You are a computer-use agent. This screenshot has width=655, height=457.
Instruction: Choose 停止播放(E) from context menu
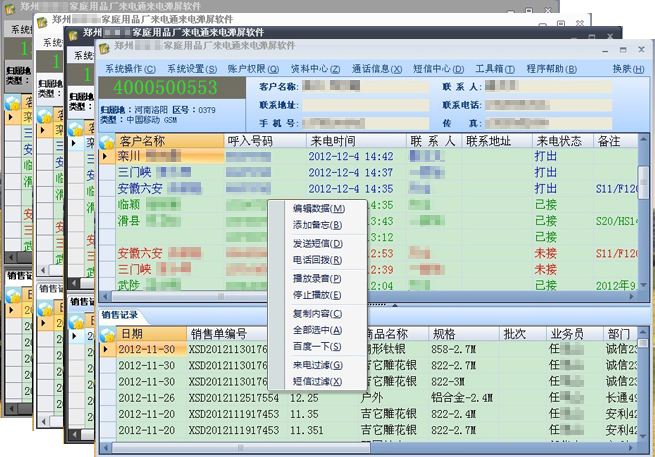[x=317, y=295]
